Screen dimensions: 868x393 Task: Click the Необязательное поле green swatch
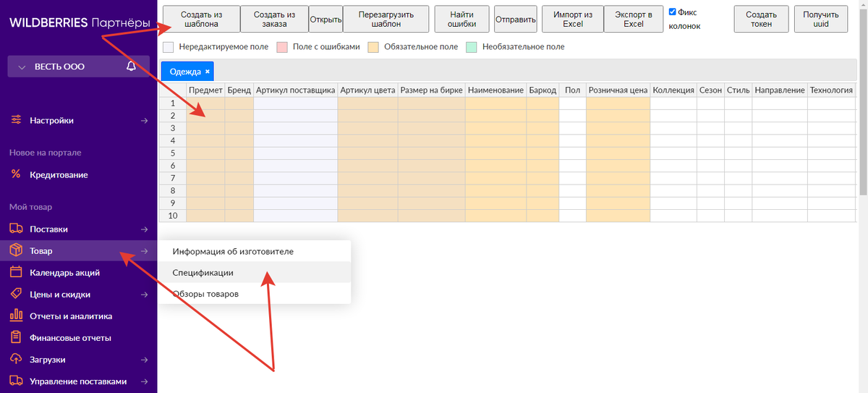[x=472, y=47]
